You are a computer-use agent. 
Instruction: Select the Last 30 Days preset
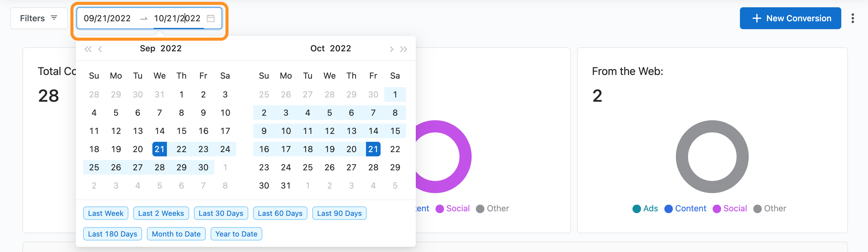pos(221,213)
